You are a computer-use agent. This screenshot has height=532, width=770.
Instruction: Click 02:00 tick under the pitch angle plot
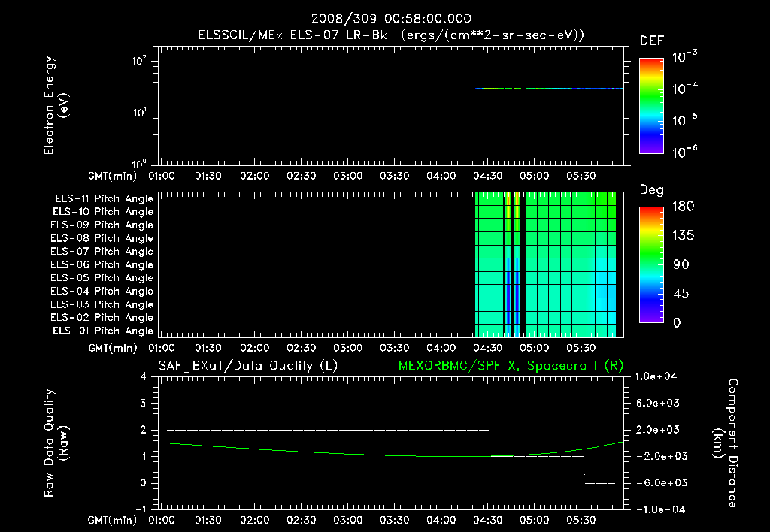(x=254, y=348)
